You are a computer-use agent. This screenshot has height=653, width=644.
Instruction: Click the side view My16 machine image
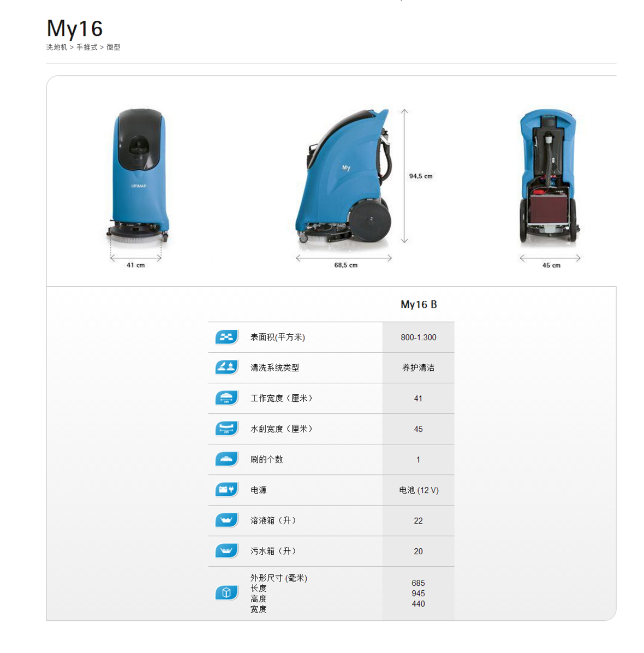[343, 176]
